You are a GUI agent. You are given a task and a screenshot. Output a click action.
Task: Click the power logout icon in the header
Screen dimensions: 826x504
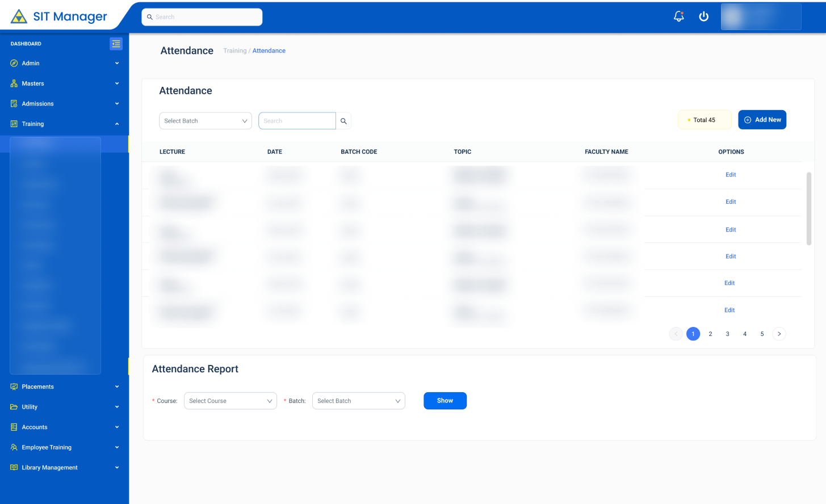pos(704,16)
